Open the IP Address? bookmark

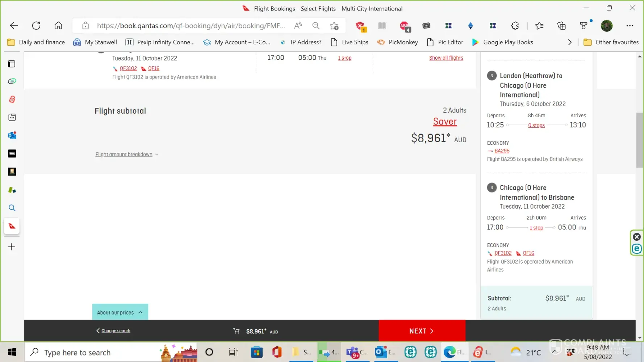(x=300, y=42)
